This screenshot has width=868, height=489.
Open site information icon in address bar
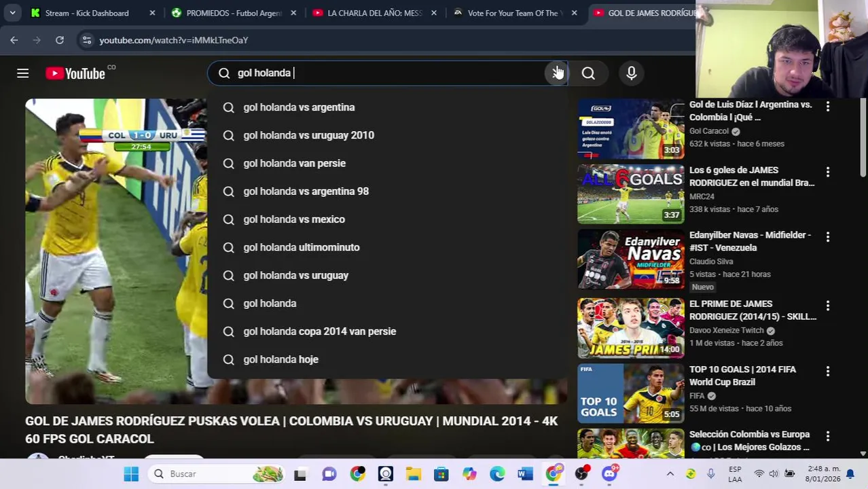(86, 40)
